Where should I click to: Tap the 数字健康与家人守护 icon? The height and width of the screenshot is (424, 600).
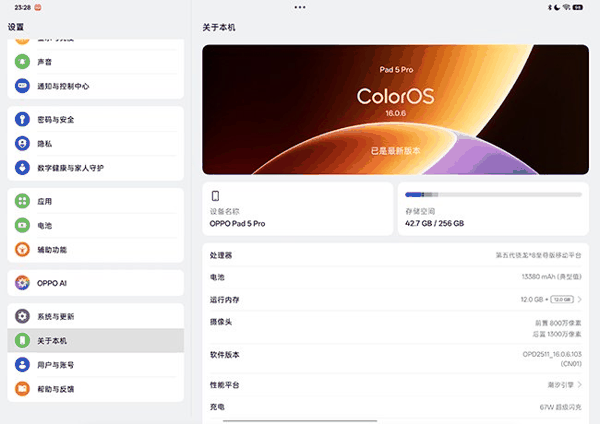pos(21,168)
